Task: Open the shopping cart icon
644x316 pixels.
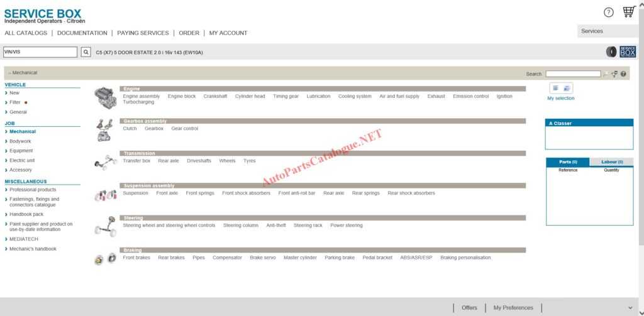Action: [x=628, y=12]
